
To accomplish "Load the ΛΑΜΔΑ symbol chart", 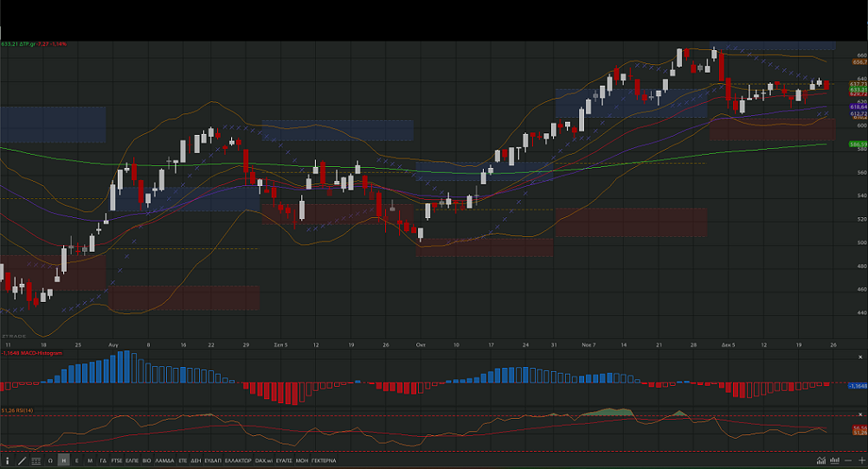I will [164, 460].
